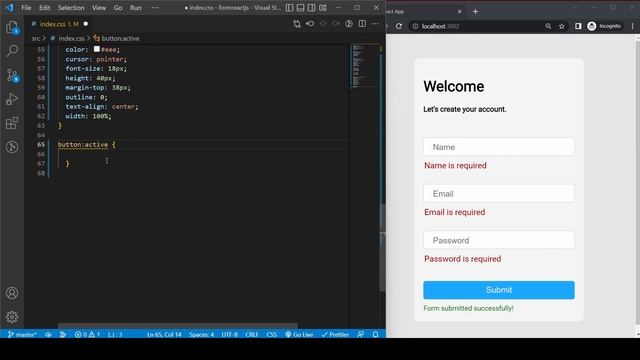The height and width of the screenshot is (360, 640).
Task: Click the Customize Layout icon
Action: point(323,8)
